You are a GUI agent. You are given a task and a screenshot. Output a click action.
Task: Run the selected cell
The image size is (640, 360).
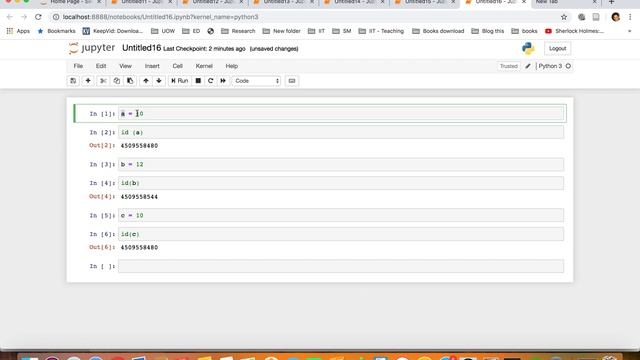(x=180, y=81)
